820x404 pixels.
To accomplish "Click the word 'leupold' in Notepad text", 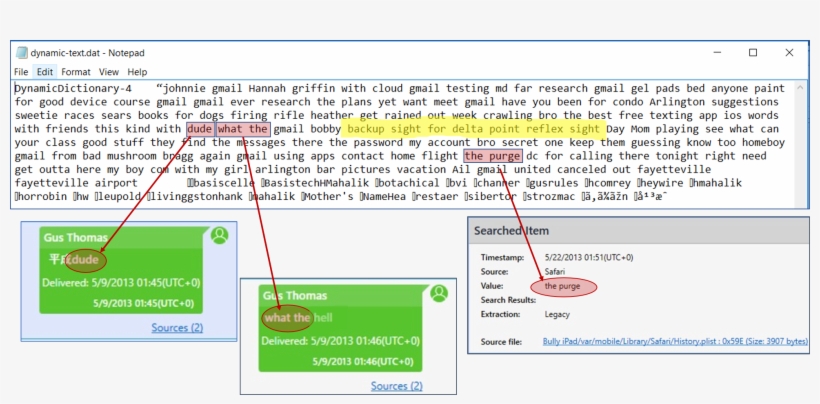I will 119,197.
